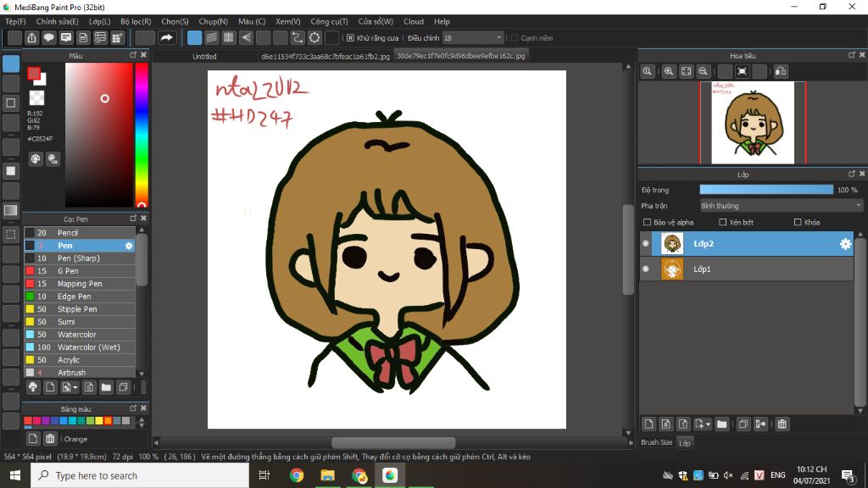Select the Watercolor (Wet) brush
Image resolution: width=868 pixels, height=488 pixels.
pos(79,347)
